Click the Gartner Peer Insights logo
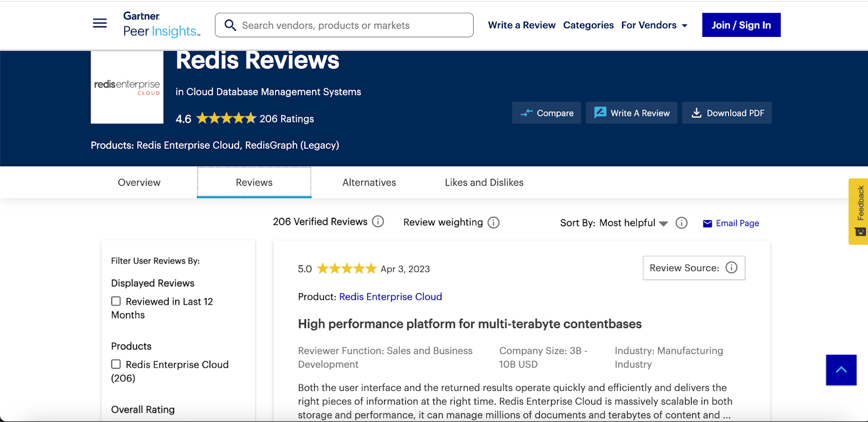 point(161,25)
